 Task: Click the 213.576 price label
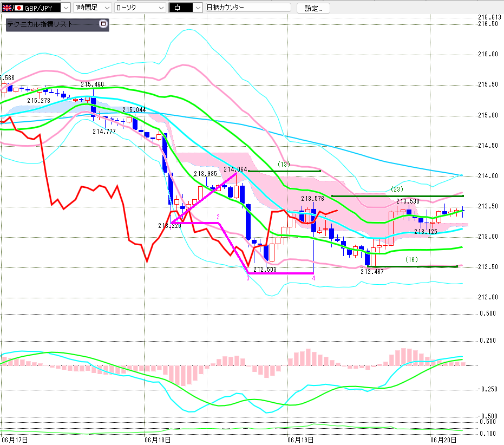tap(312, 199)
